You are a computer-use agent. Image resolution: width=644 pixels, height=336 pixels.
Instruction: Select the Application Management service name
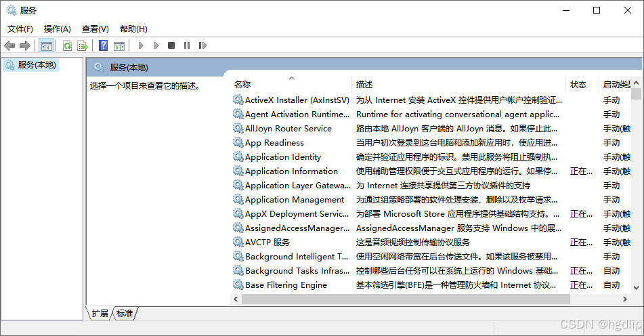coord(295,200)
